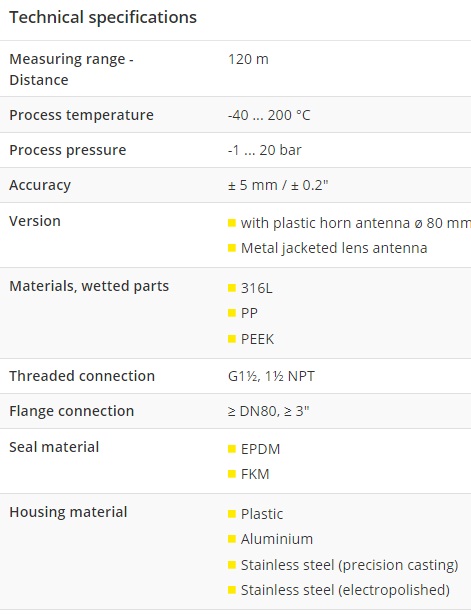Click yellow square next to 316L
The image size is (471, 615).
click(x=231, y=288)
